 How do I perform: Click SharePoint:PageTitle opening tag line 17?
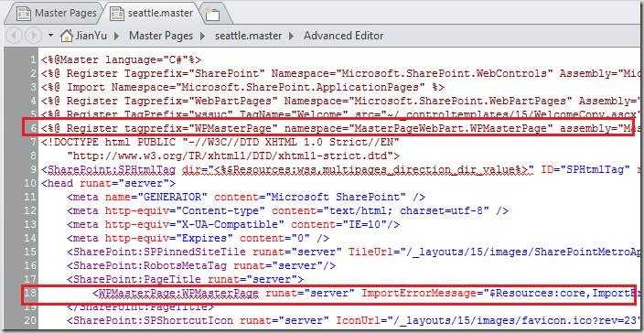tap(185, 280)
